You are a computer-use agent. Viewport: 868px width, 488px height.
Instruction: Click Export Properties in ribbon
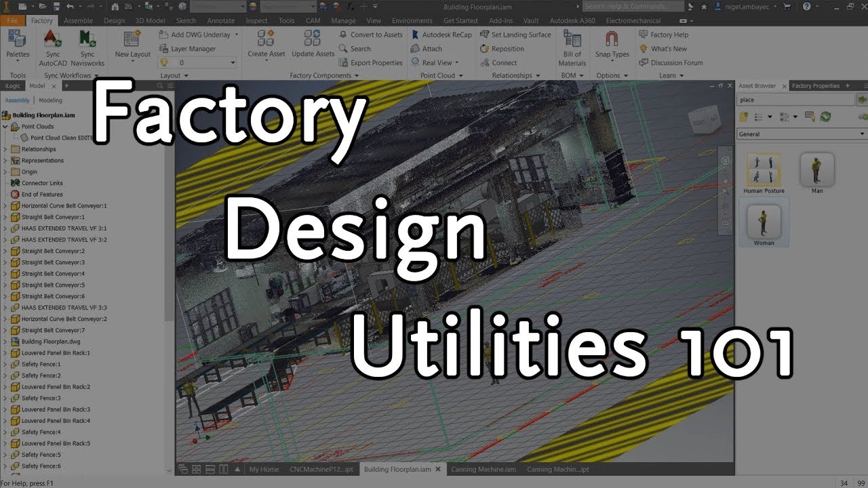370,63
